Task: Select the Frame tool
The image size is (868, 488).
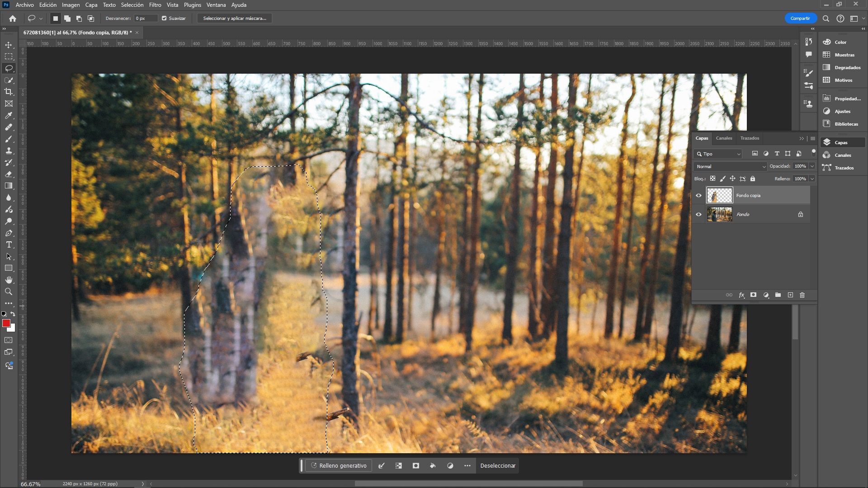Action: coord(9,103)
